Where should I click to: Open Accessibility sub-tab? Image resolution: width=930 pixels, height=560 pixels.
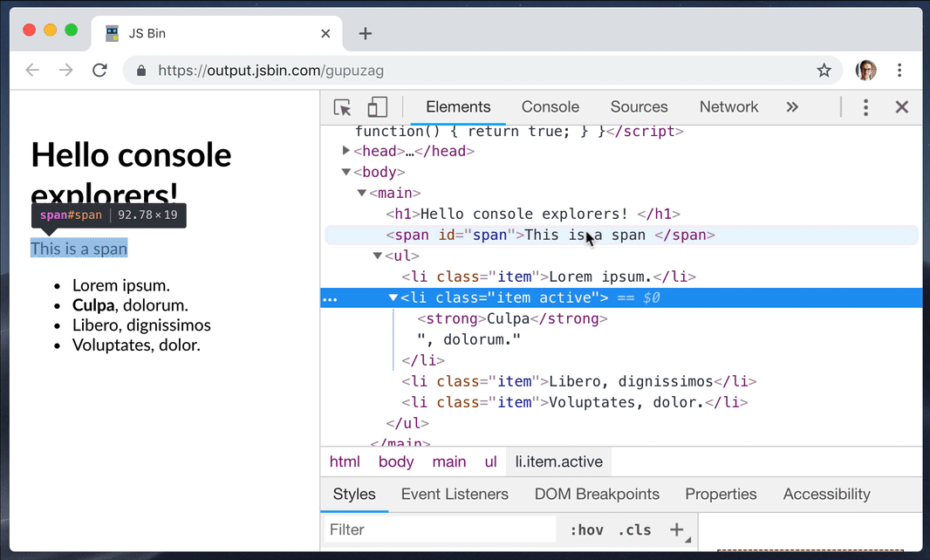(826, 495)
